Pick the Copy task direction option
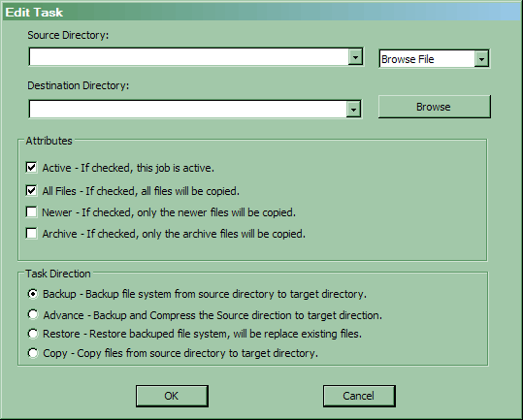The height and width of the screenshot is (420, 523). (33, 353)
